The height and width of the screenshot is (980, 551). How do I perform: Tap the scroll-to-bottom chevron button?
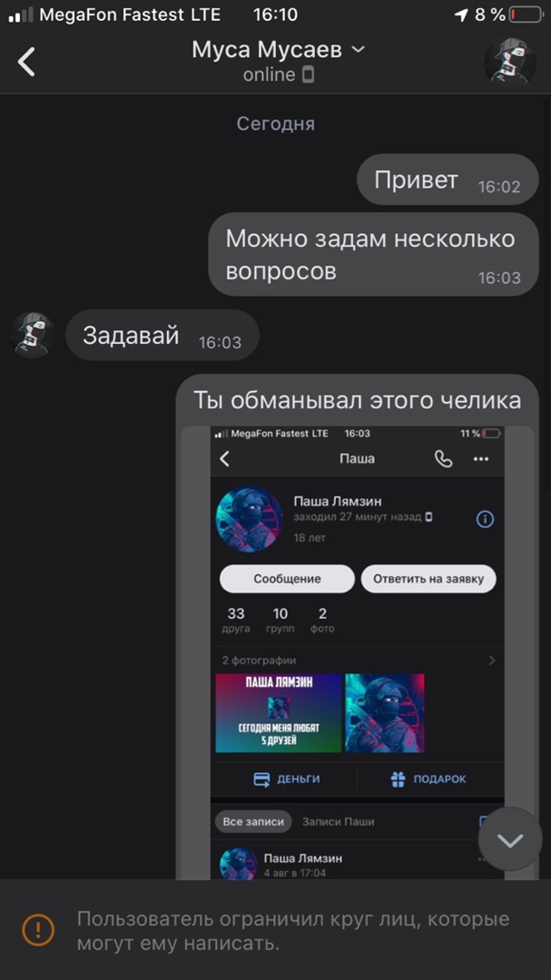point(510,839)
